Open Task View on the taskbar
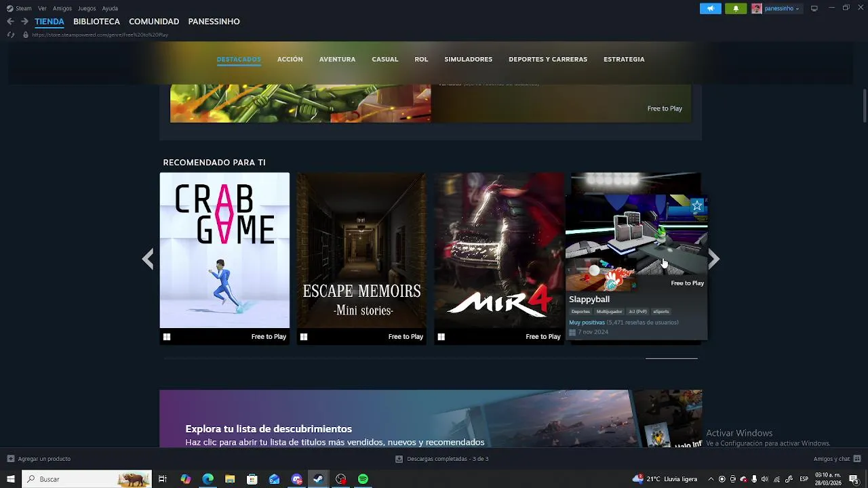 163,479
